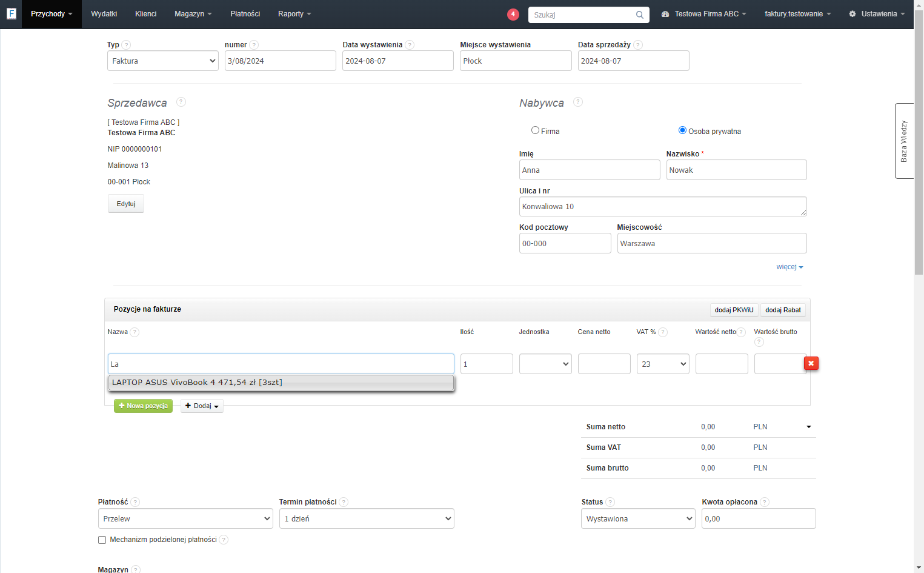The height and width of the screenshot is (573, 924).
Task: Pick the LAPTOP ASUS VivoBook suggestion
Action: [281, 383]
